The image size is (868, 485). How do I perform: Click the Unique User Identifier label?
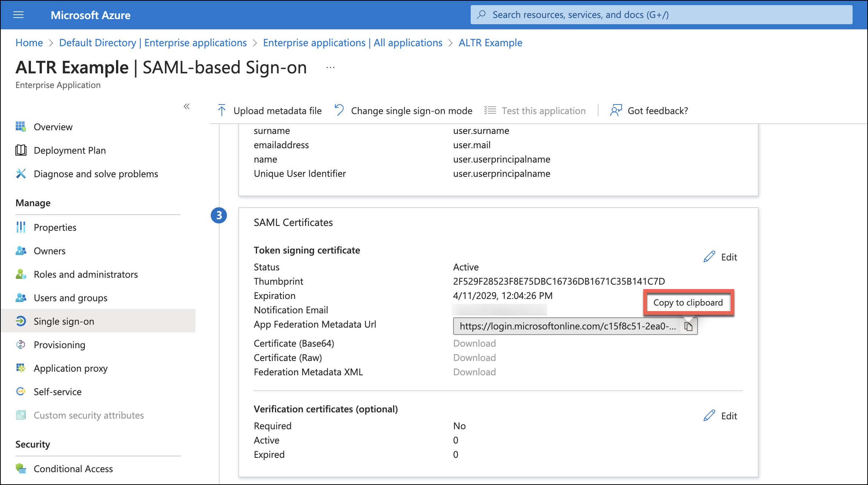click(x=300, y=174)
